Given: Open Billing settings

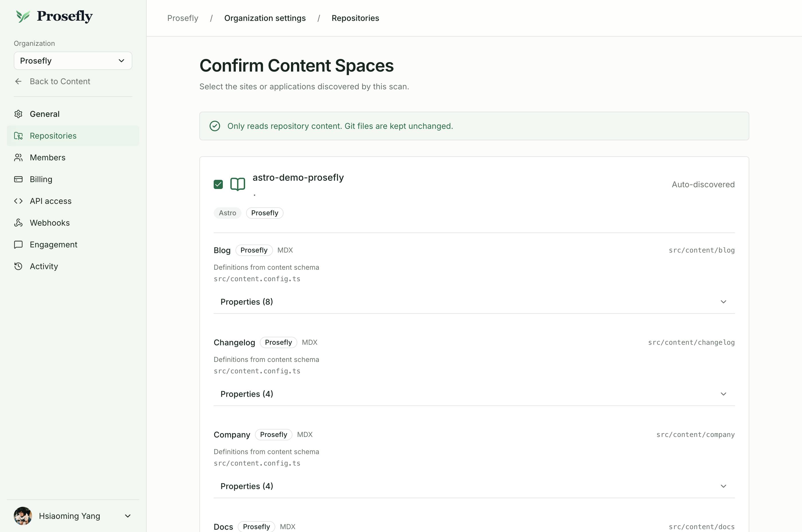Looking at the screenshot, I should click(73, 179).
